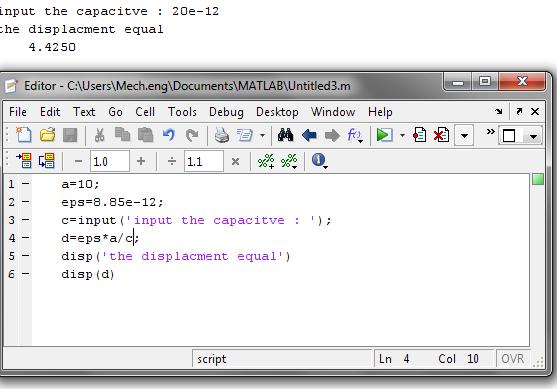The image size is (557, 389).
Task: Expand run configuration dropdown arrow
Action: click(402, 135)
